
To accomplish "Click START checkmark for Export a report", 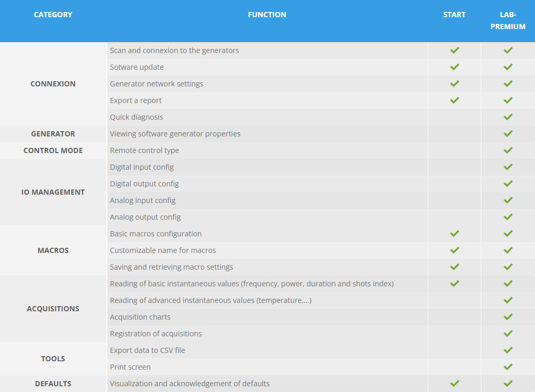I will coord(454,100).
